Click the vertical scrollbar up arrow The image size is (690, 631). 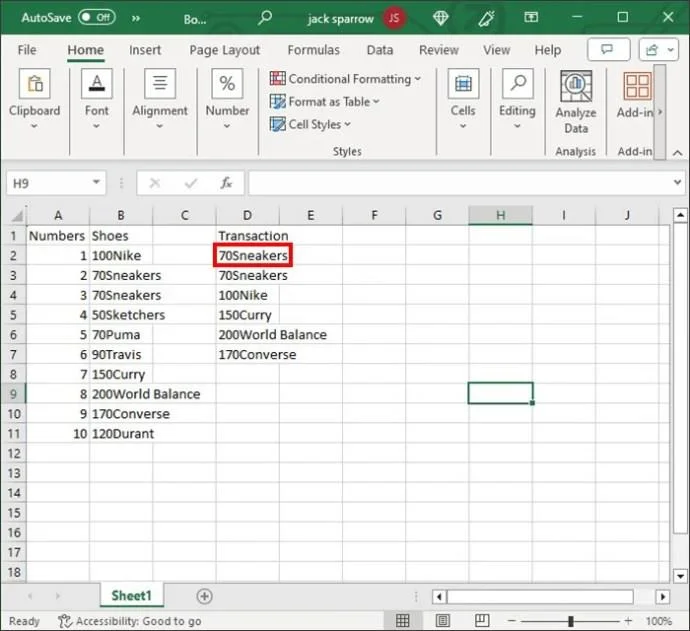coord(680,215)
